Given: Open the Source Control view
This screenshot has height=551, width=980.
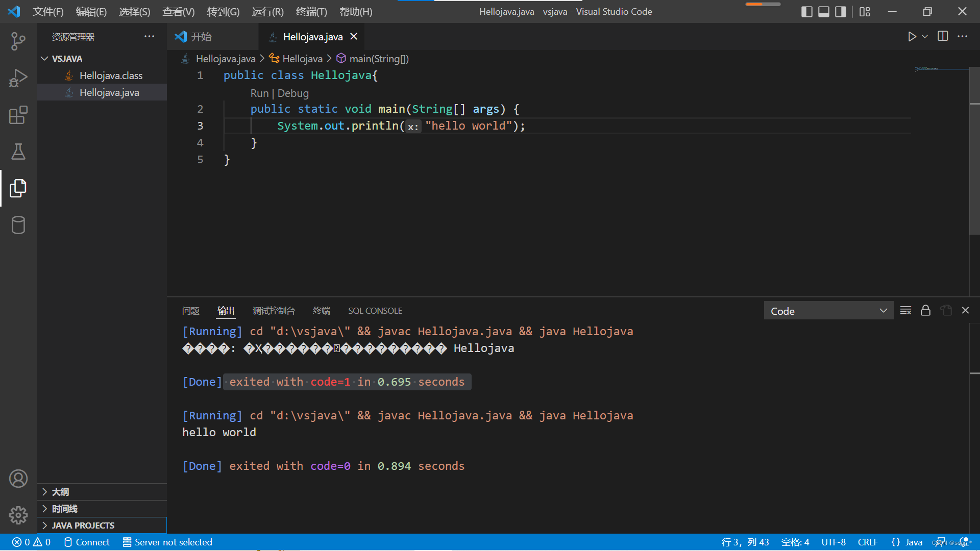Looking at the screenshot, I should coord(18,41).
